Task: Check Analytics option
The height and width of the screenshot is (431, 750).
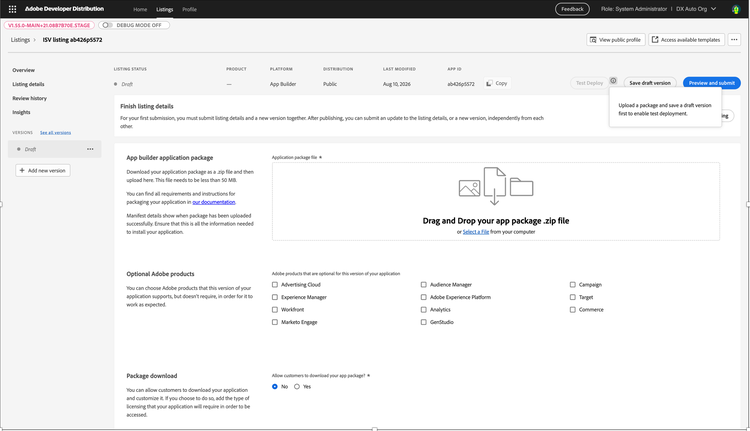Action: (423, 309)
